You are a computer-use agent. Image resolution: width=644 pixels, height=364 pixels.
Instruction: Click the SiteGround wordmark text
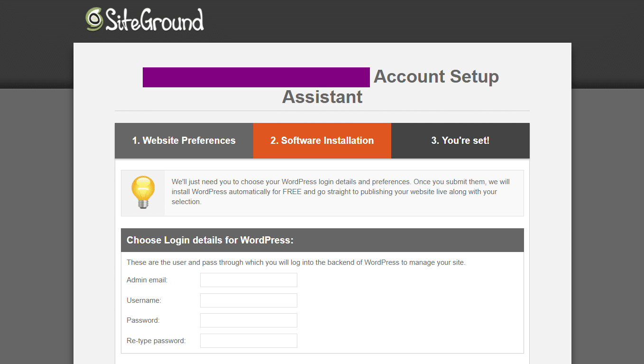155,20
